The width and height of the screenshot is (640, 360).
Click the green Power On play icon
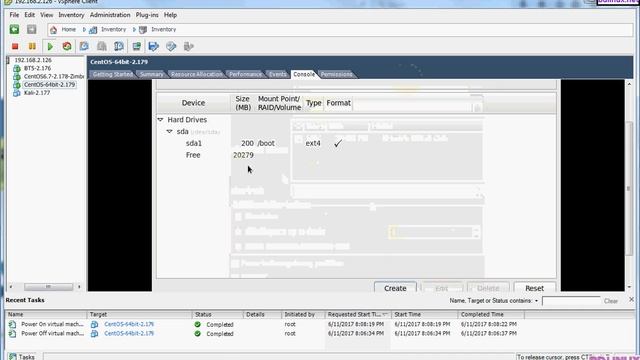(x=50, y=47)
